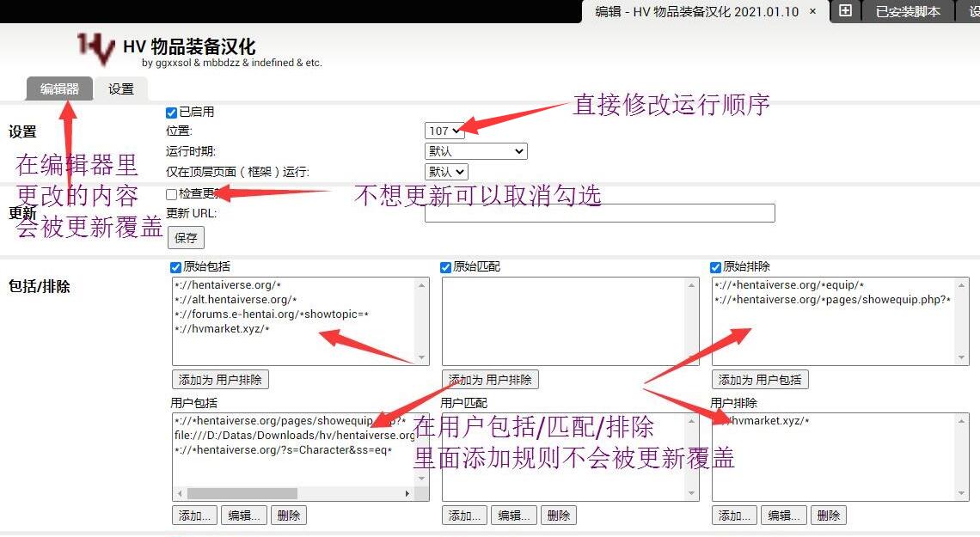Select *://alt.hentaiverse.org/* entry
Image resolution: width=980 pixels, height=537 pixels.
[236, 300]
